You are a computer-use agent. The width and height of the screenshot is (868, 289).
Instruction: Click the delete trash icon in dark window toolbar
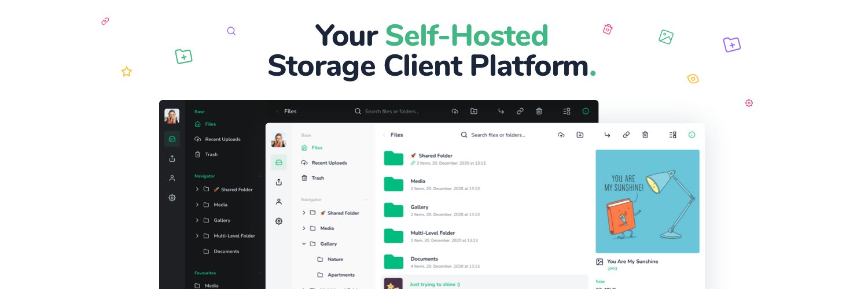pos(539,111)
